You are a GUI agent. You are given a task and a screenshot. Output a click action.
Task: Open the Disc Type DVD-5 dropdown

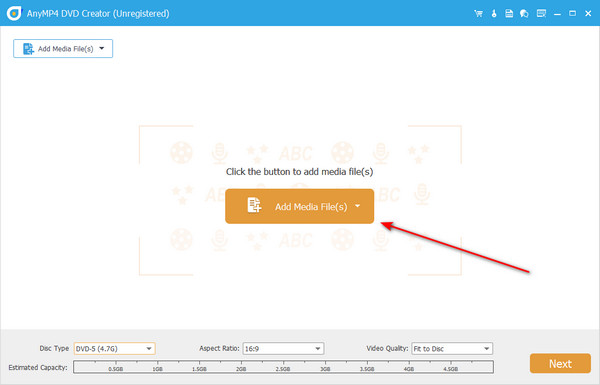pyautogui.click(x=114, y=349)
